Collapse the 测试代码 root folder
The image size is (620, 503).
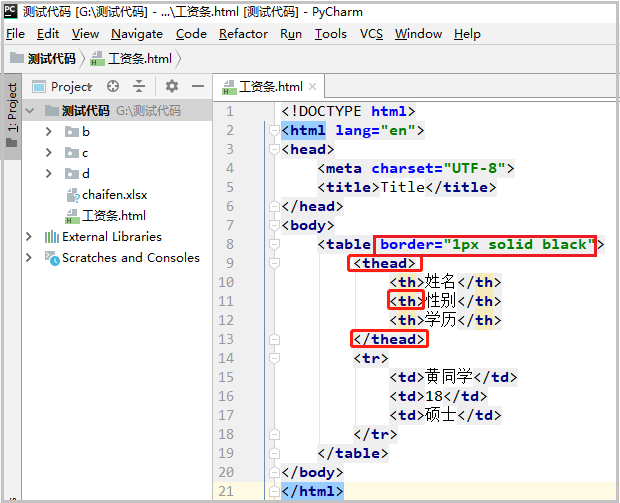click(x=30, y=111)
